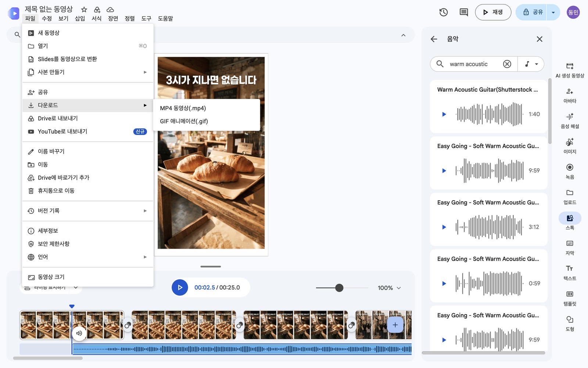Mute the first clip's volume button
The width and height of the screenshot is (588, 368).
click(x=79, y=333)
